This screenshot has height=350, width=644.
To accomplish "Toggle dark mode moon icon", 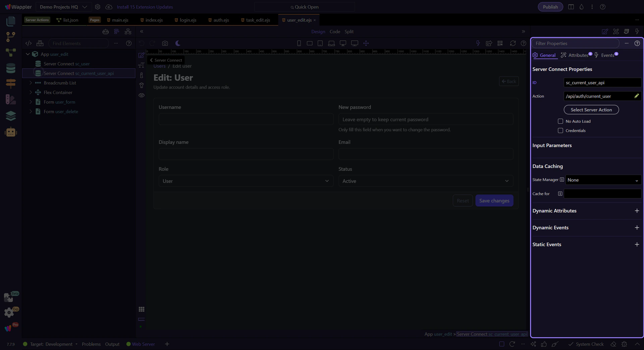I will pyautogui.click(x=178, y=43).
